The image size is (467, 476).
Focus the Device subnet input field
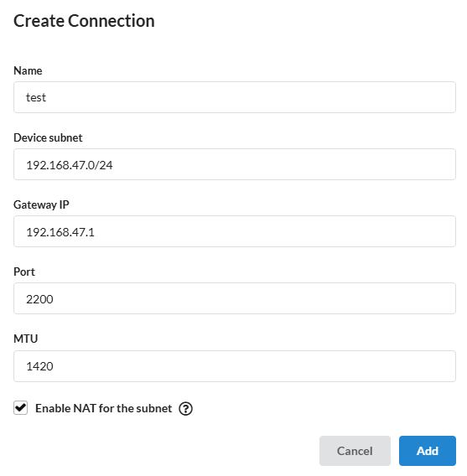pos(235,164)
